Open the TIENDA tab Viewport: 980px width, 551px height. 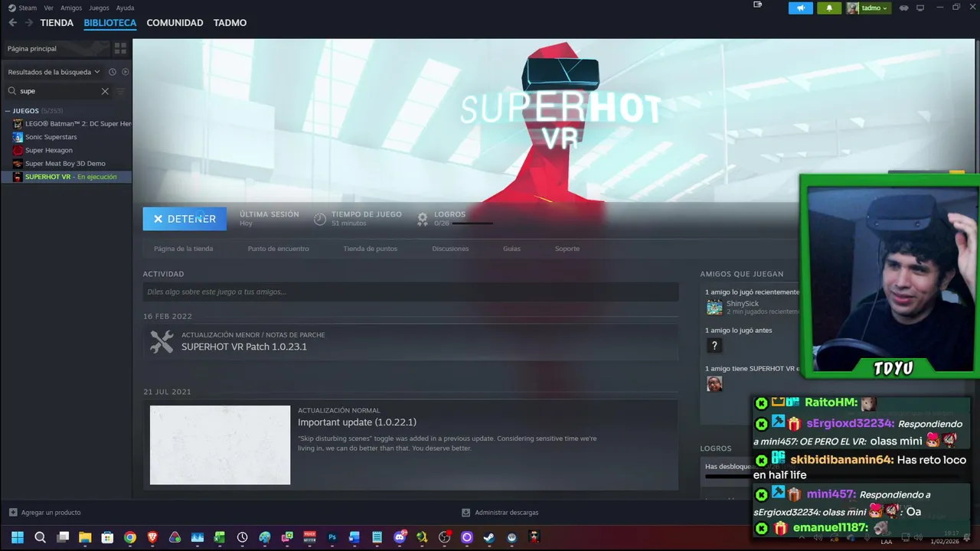point(57,23)
